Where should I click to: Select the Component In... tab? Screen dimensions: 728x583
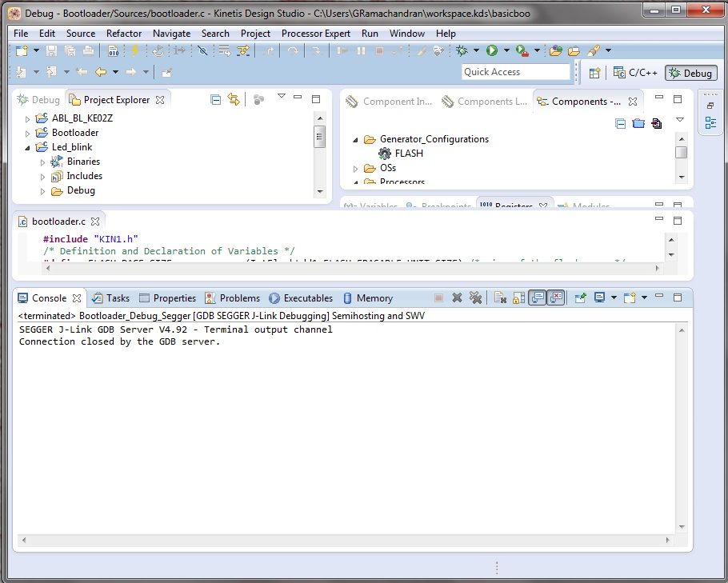coord(389,102)
